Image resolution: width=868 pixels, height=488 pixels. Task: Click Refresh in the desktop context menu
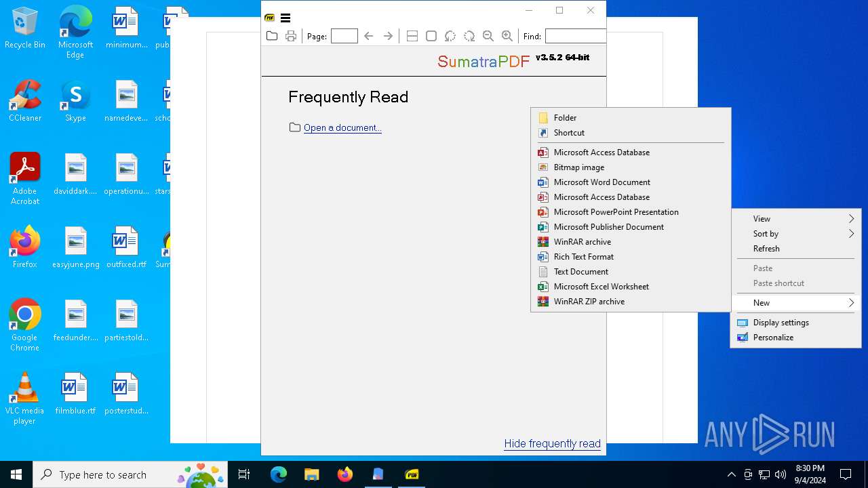click(x=795, y=249)
